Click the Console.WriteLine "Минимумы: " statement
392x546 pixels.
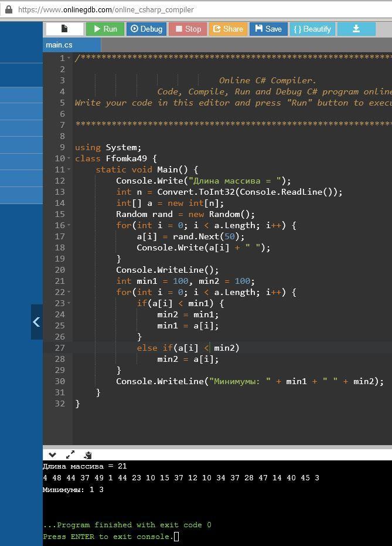click(250, 381)
